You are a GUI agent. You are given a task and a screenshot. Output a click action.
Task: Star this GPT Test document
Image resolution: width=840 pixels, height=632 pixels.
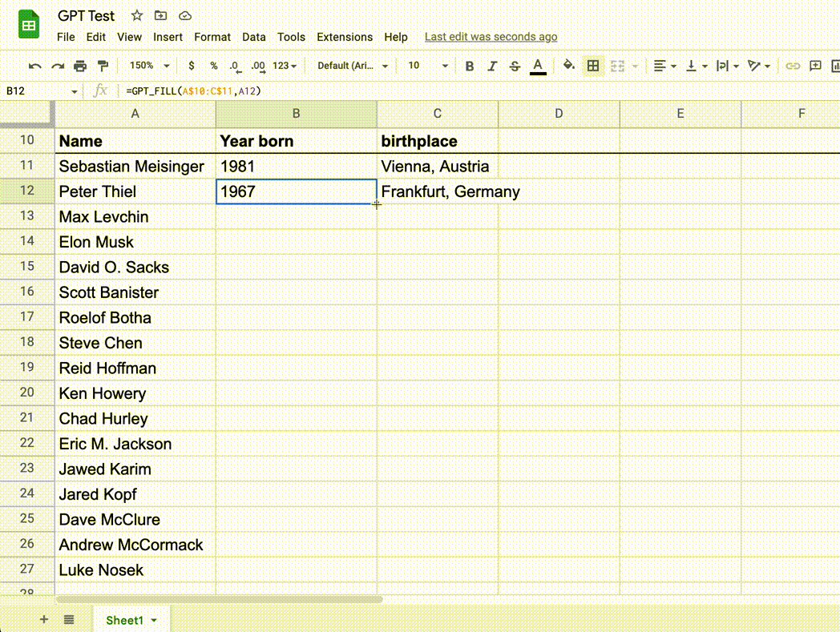(137, 15)
